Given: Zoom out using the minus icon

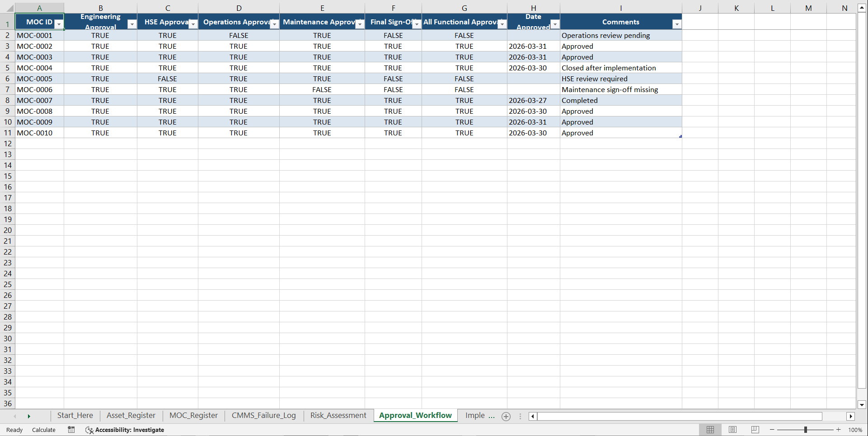Looking at the screenshot, I should click(772, 430).
